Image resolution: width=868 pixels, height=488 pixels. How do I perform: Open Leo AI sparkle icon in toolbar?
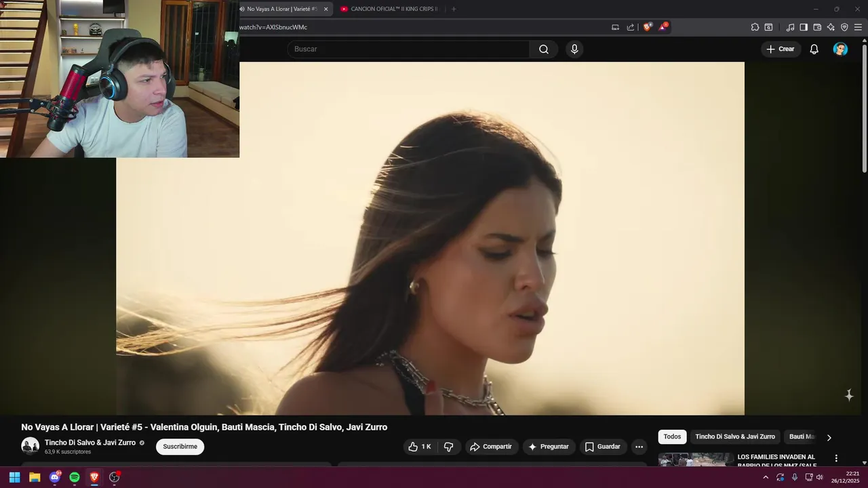point(831,27)
